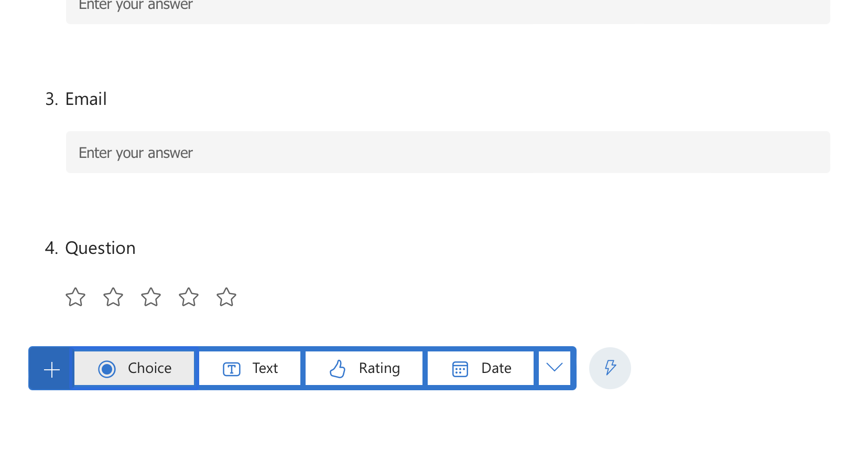Select the Text question type icon
The height and width of the screenshot is (449, 868).
(x=231, y=368)
